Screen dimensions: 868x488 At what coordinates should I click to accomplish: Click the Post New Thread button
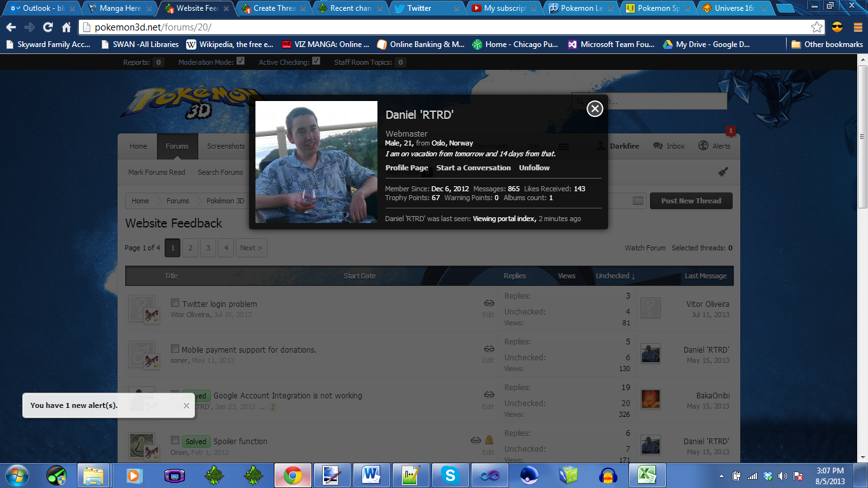pyautogui.click(x=691, y=201)
